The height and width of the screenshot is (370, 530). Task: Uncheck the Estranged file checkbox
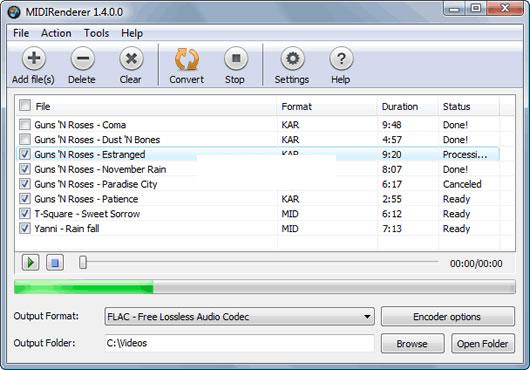click(25, 154)
